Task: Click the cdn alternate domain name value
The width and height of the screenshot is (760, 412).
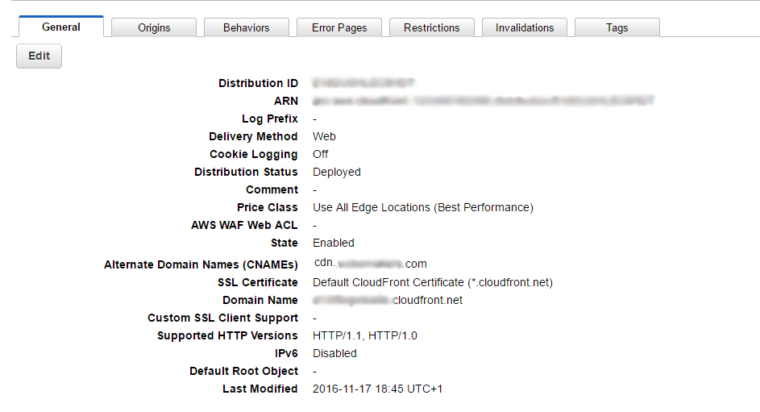Action: tap(370, 264)
